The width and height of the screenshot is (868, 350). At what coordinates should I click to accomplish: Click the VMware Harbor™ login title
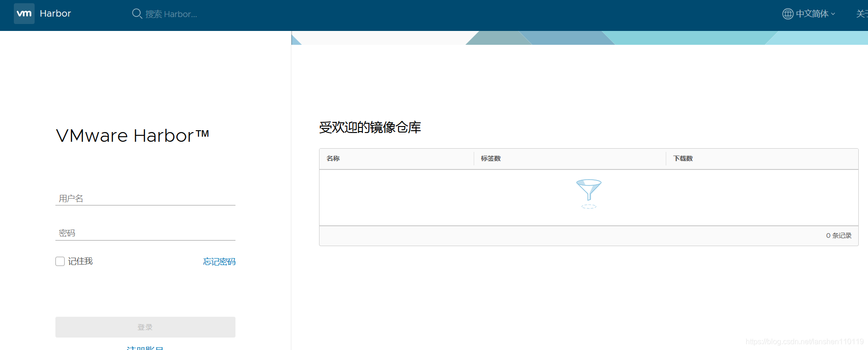point(133,136)
